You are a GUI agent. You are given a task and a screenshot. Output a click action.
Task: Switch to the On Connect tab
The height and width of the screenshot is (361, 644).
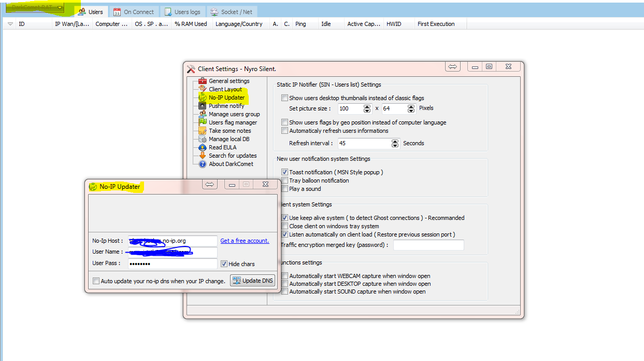134,12
